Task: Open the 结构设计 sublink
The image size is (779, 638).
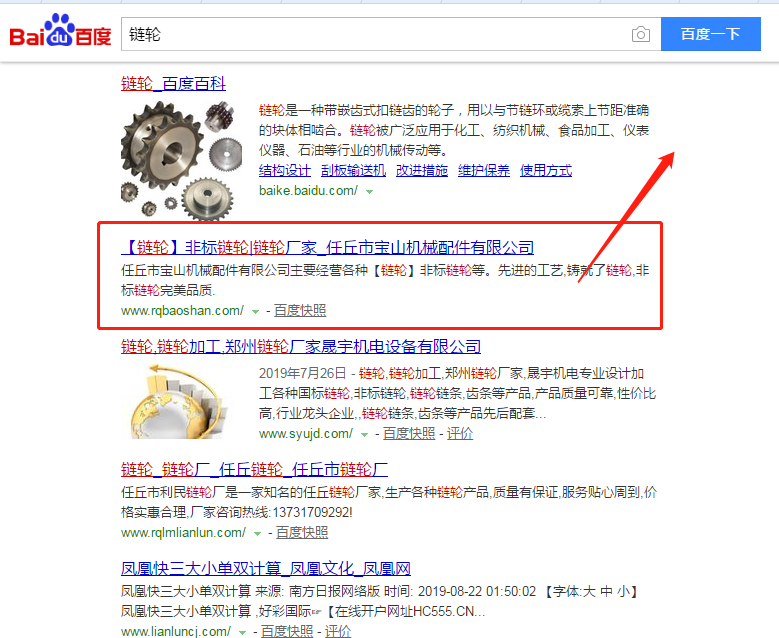Action: click(285, 170)
